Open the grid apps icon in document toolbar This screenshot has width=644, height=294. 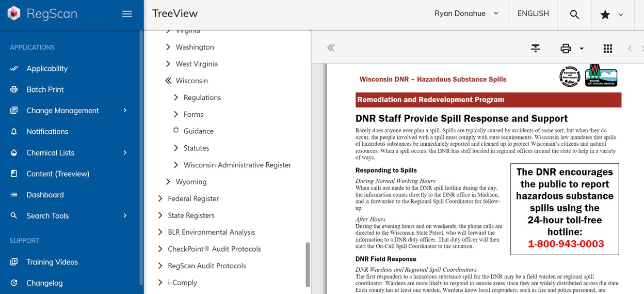[x=608, y=48]
